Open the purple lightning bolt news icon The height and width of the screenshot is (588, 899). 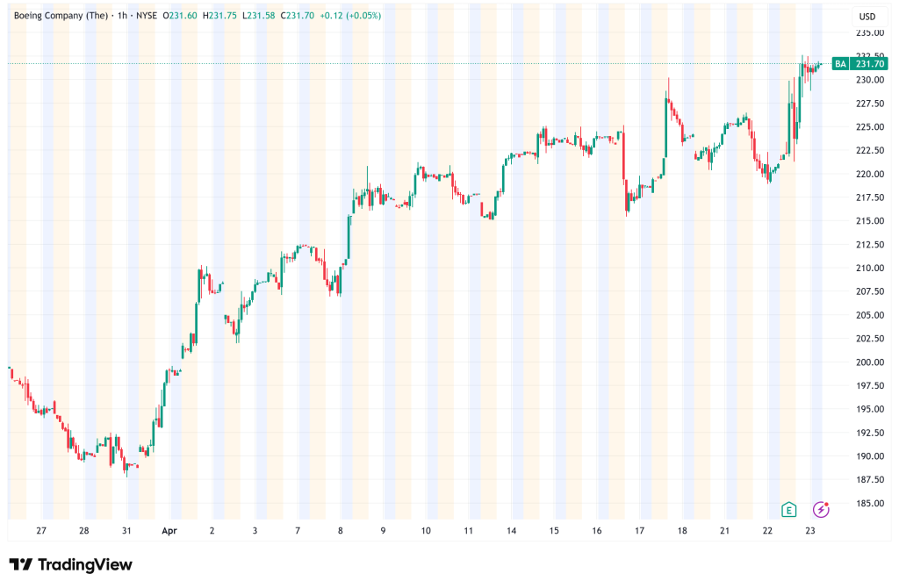click(821, 509)
